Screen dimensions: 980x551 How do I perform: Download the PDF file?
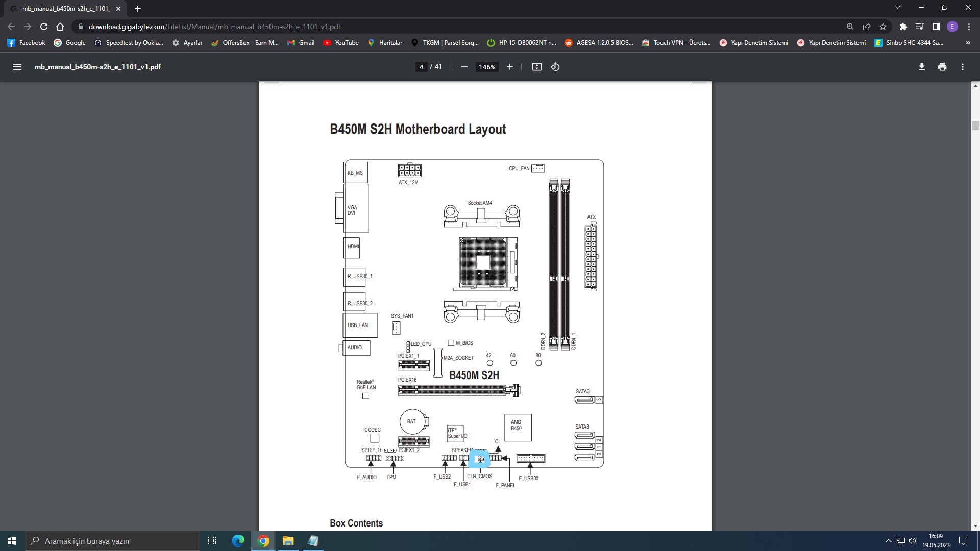coord(921,67)
